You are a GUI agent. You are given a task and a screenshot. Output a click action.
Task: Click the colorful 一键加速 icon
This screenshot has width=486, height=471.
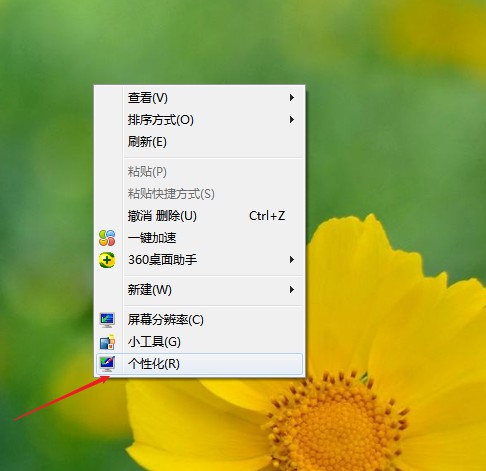[107, 238]
